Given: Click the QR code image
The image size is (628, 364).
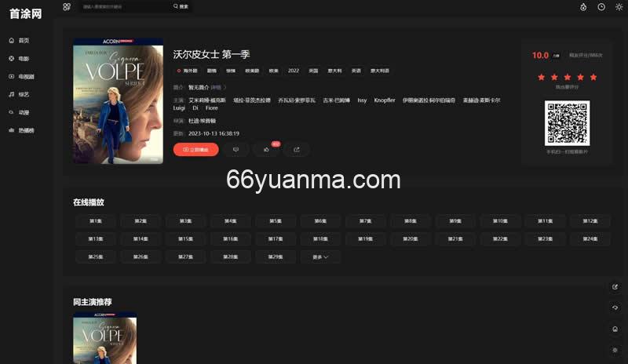Looking at the screenshot, I should click(x=567, y=123).
